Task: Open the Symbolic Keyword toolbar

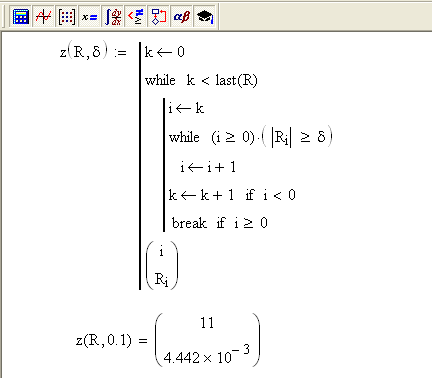Action: click(204, 16)
